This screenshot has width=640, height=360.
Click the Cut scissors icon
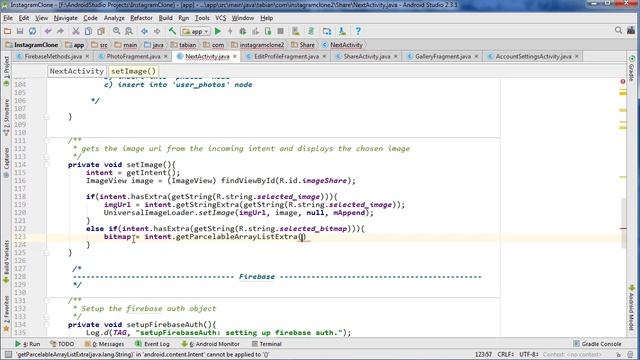click(76, 31)
